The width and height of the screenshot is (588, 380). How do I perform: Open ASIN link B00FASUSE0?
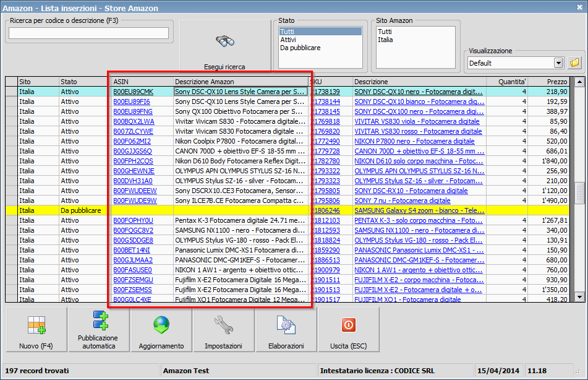(132, 270)
